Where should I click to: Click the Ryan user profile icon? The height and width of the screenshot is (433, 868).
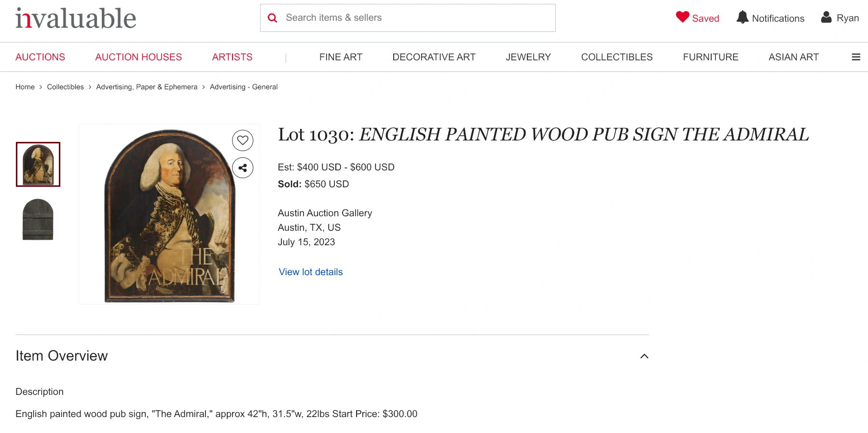point(827,17)
